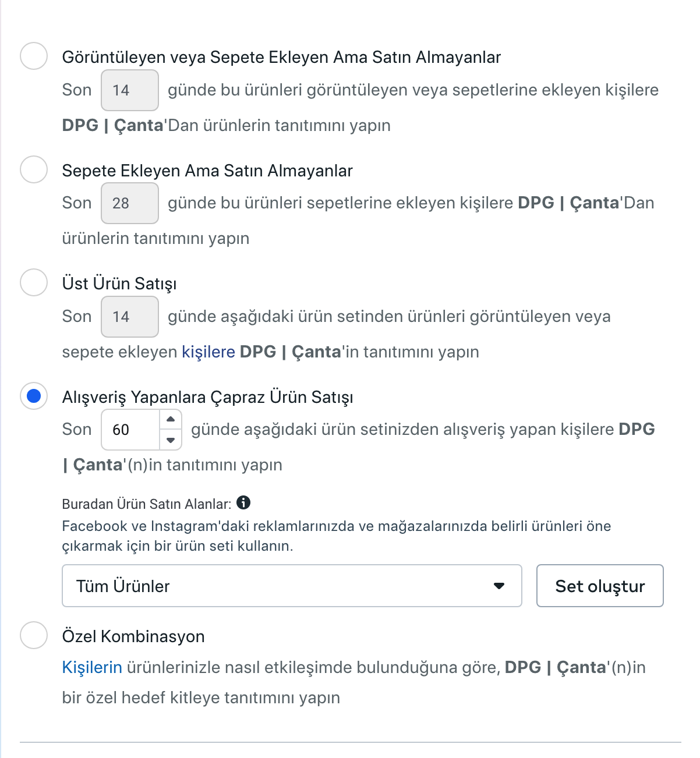Click the Özel Kombinasyon title label
The width and height of the screenshot is (700, 758).
point(133,636)
